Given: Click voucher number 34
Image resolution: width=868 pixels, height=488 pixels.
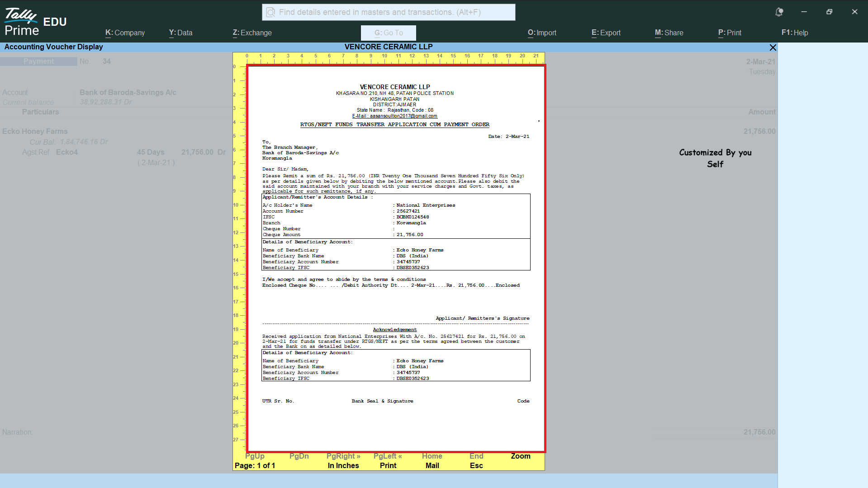Looking at the screenshot, I should [x=106, y=61].
